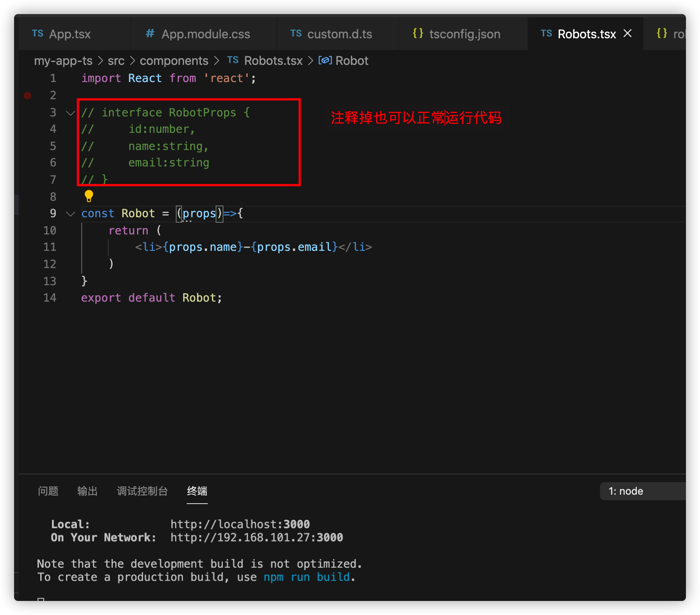Switch to the App.tsx editor tab
700x615 pixels.
tap(74, 34)
